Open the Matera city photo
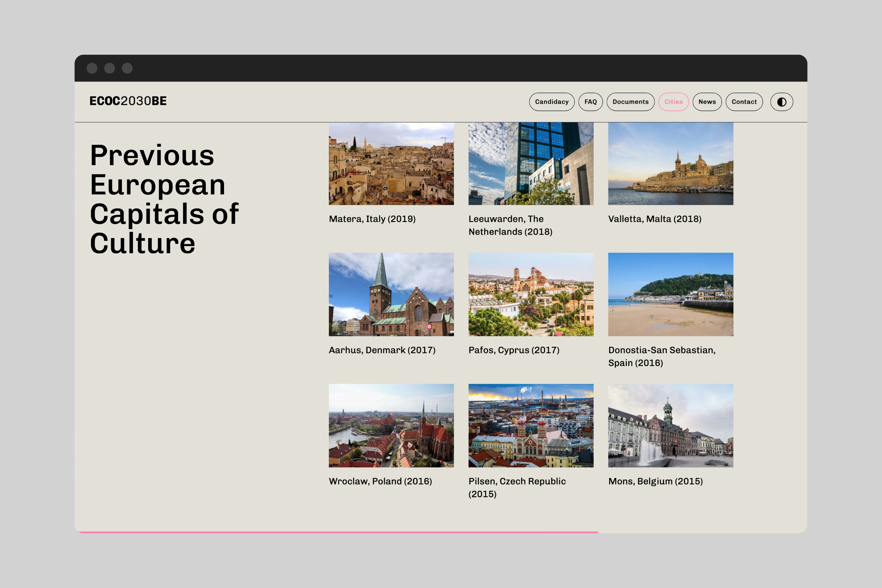Viewport: 882px width, 588px height. tap(391, 163)
